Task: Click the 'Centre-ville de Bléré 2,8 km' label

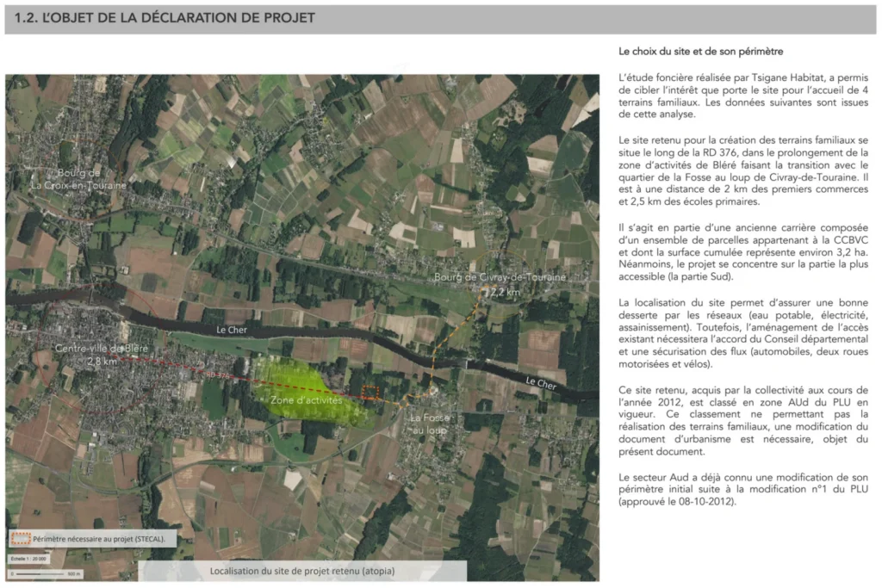Action: (85, 355)
